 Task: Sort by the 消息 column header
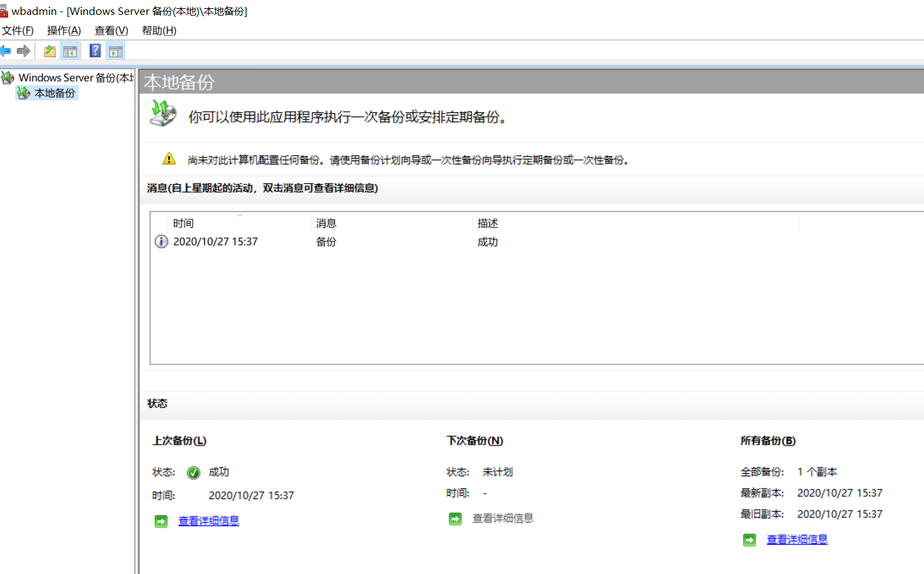click(392, 223)
